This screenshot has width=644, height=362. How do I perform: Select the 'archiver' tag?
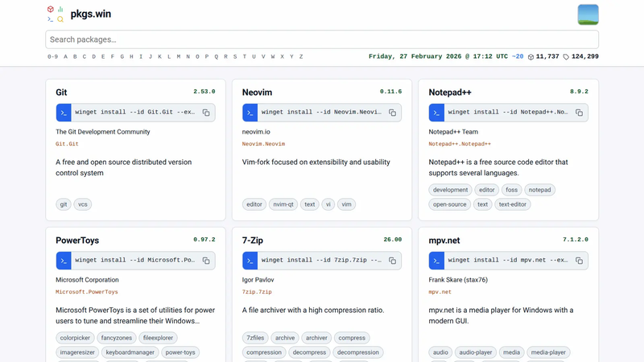coord(316,338)
